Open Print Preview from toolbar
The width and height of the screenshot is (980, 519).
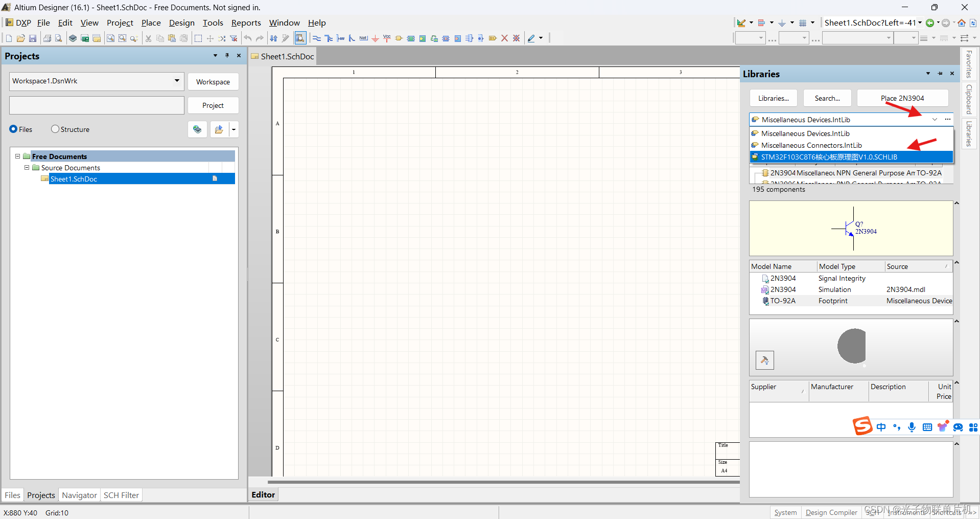(x=59, y=38)
